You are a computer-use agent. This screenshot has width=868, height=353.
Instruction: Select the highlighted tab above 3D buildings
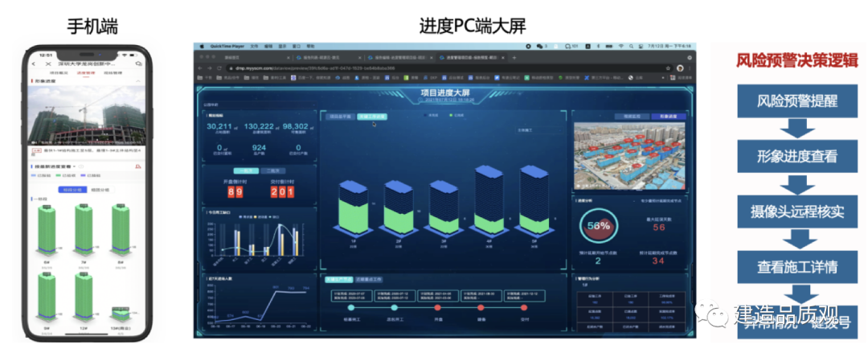tap(372, 117)
